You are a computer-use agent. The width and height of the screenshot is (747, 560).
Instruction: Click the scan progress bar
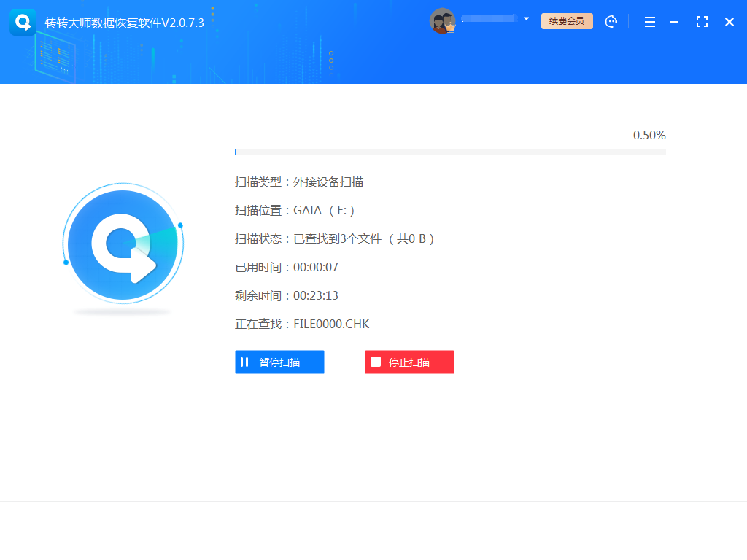click(450, 152)
